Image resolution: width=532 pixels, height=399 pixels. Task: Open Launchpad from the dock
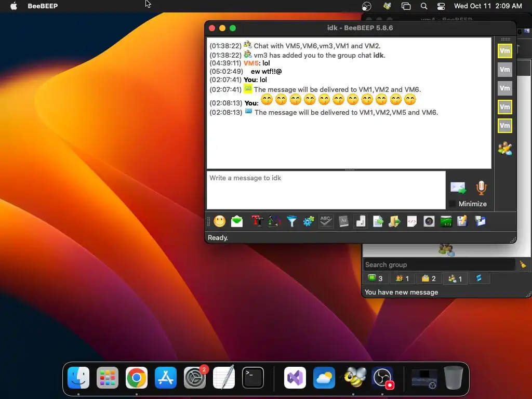(108, 378)
